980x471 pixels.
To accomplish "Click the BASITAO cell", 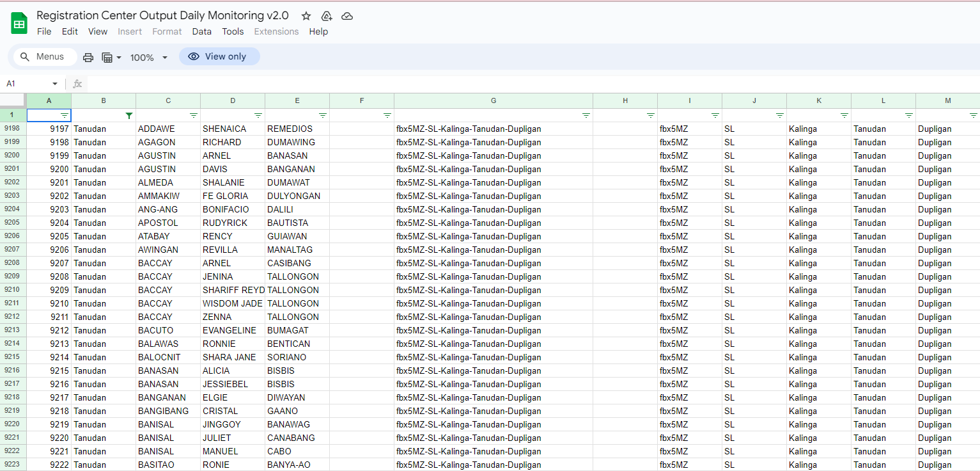I will click(x=168, y=465).
